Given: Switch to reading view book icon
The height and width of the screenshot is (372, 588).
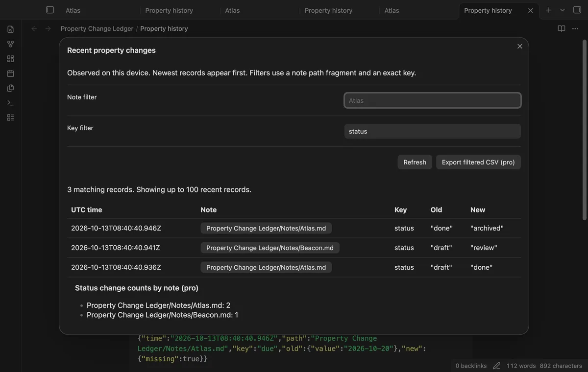Looking at the screenshot, I should point(562,29).
